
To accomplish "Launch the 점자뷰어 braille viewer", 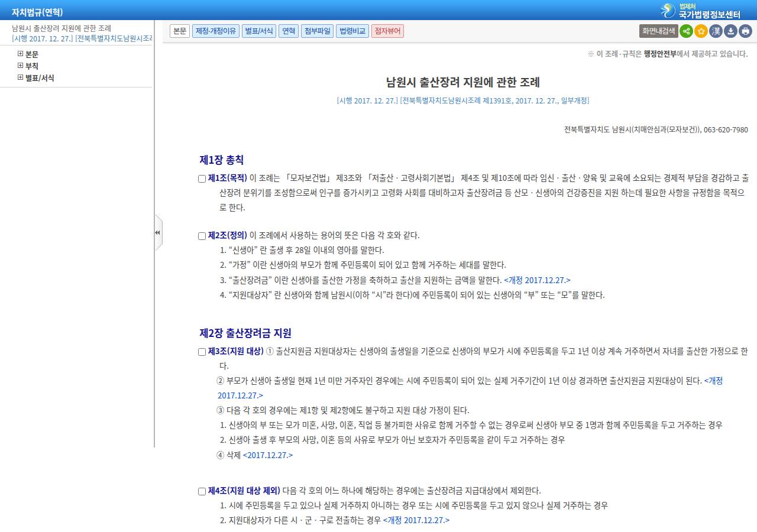I will point(387,31).
